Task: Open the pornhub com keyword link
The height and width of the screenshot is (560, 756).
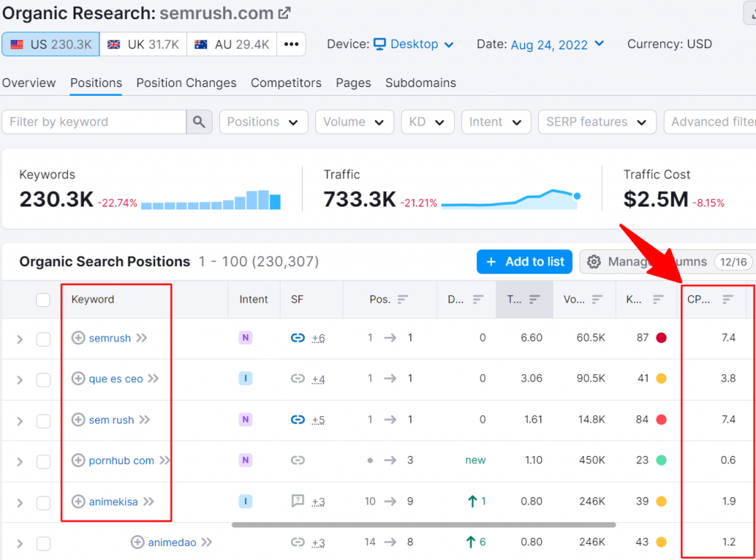Action: tap(122, 460)
